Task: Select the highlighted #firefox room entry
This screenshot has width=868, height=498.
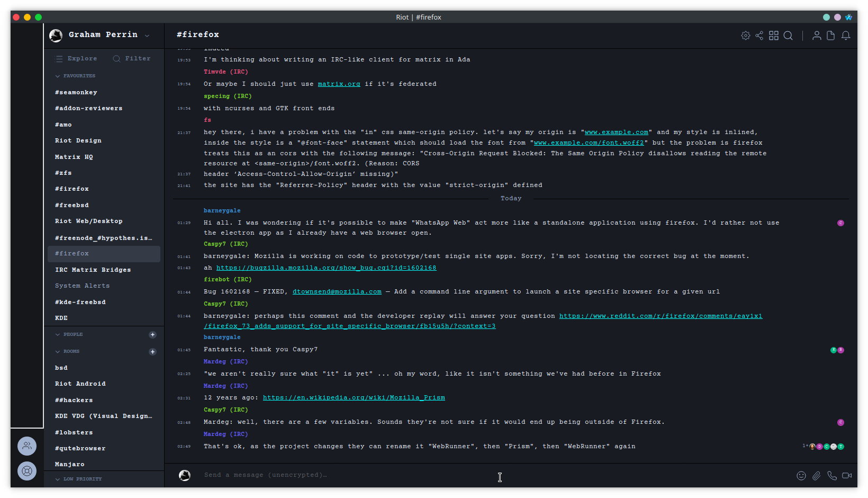Action: pos(104,254)
